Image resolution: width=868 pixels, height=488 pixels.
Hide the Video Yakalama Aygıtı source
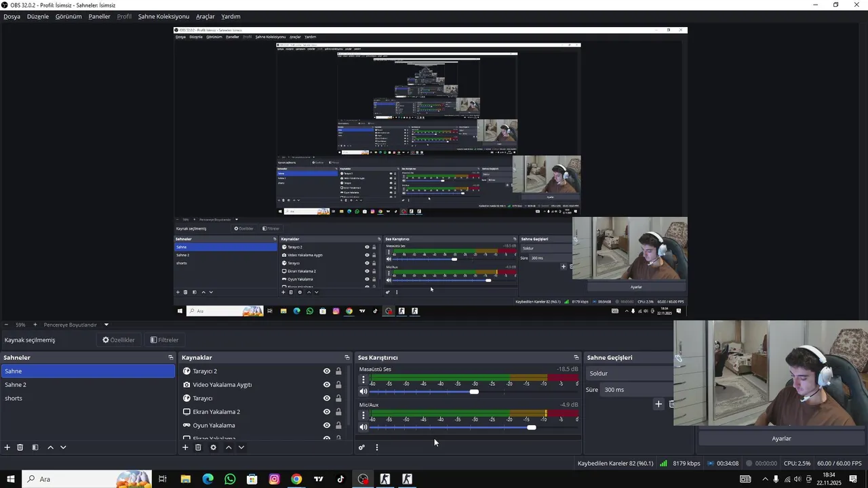pyautogui.click(x=327, y=384)
